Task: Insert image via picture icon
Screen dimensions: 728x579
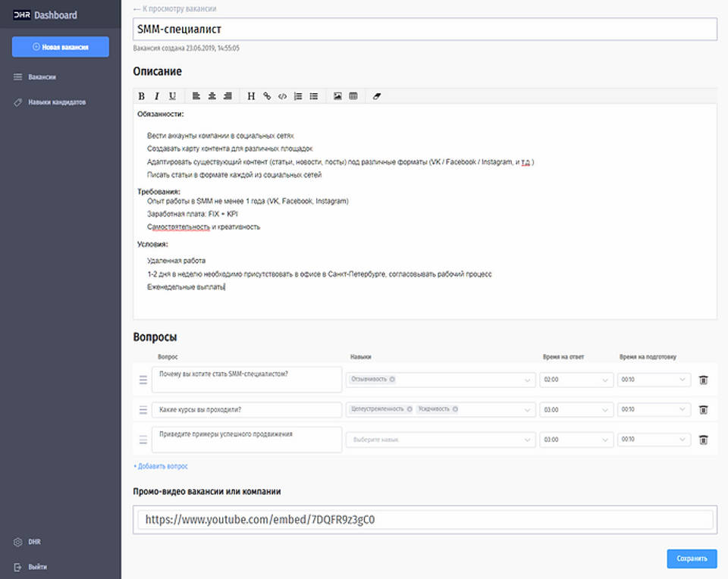Action: pos(337,96)
